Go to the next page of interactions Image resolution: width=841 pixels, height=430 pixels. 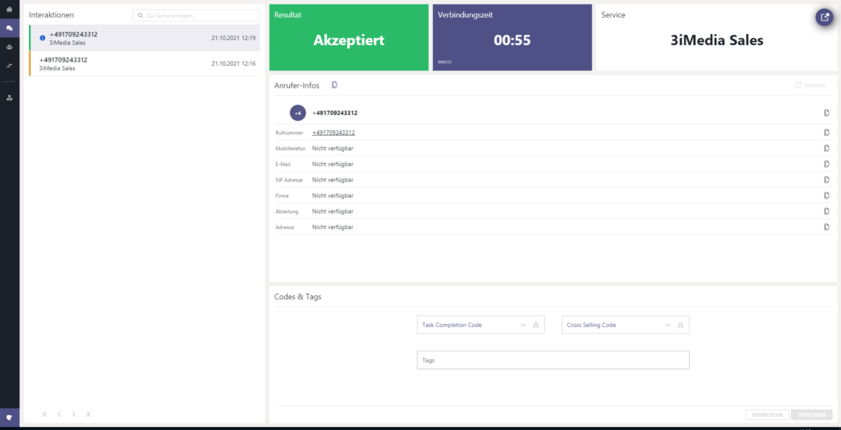73,414
